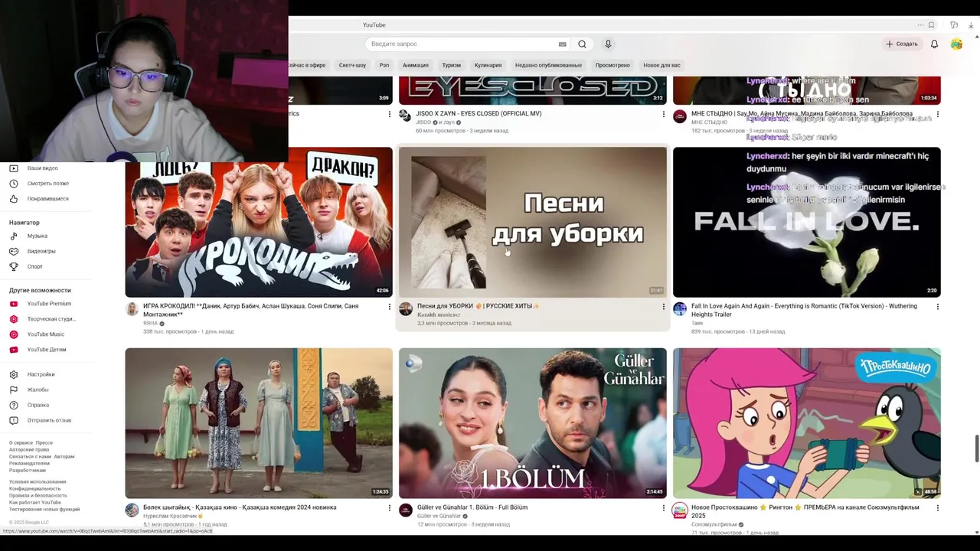Open browser downloads icon
The width and height of the screenshot is (980, 551).
971,25
